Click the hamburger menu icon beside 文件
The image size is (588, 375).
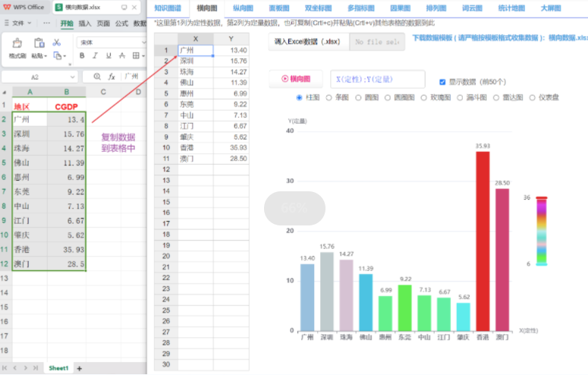coord(6,23)
